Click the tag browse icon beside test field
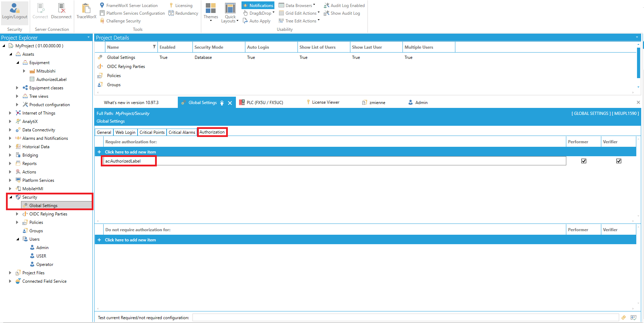Screen dimensions: 644x323 click(x=624, y=317)
